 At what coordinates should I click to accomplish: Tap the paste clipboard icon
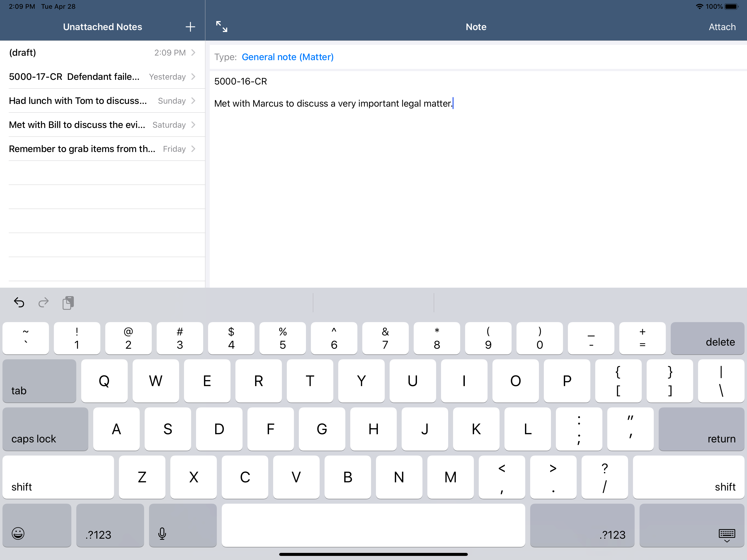pyautogui.click(x=68, y=303)
